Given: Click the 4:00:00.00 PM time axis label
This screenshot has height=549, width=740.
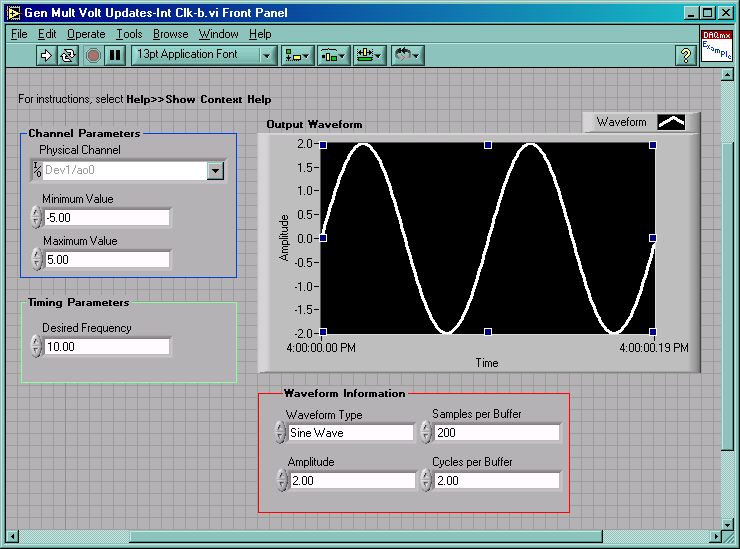Looking at the screenshot, I should [321, 348].
